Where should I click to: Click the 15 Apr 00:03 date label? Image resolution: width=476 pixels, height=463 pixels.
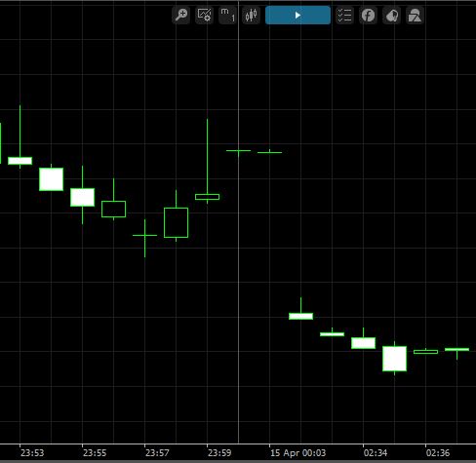pyautogui.click(x=297, y=452)
